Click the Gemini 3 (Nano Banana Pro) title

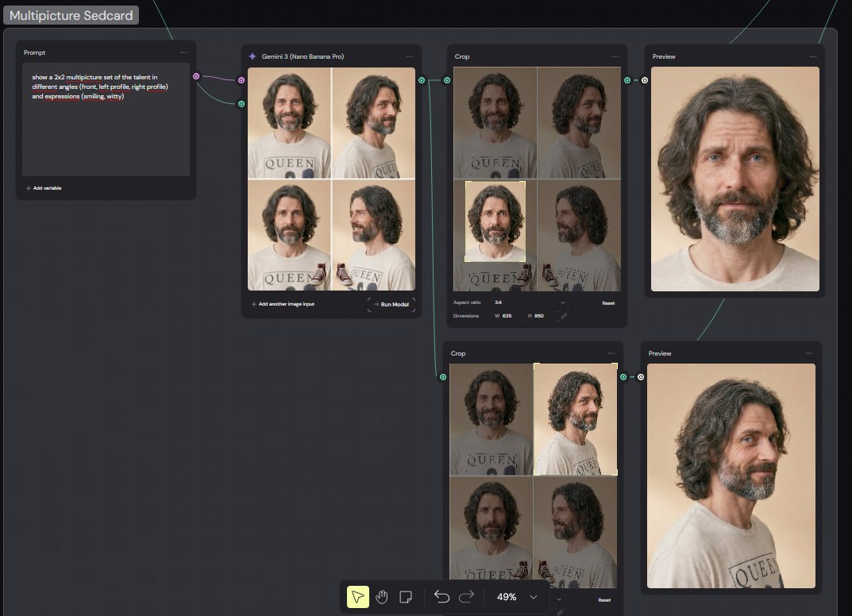point(303,56)
